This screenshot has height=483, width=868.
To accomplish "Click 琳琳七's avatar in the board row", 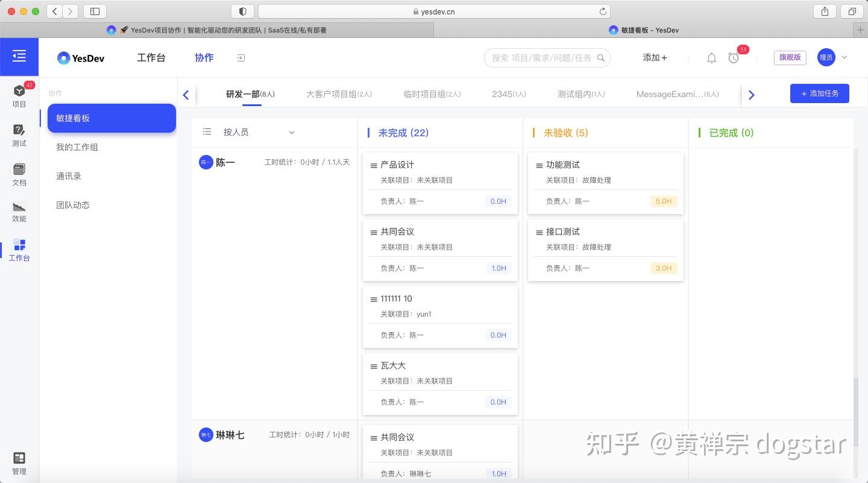I will (x=206, y=435).
